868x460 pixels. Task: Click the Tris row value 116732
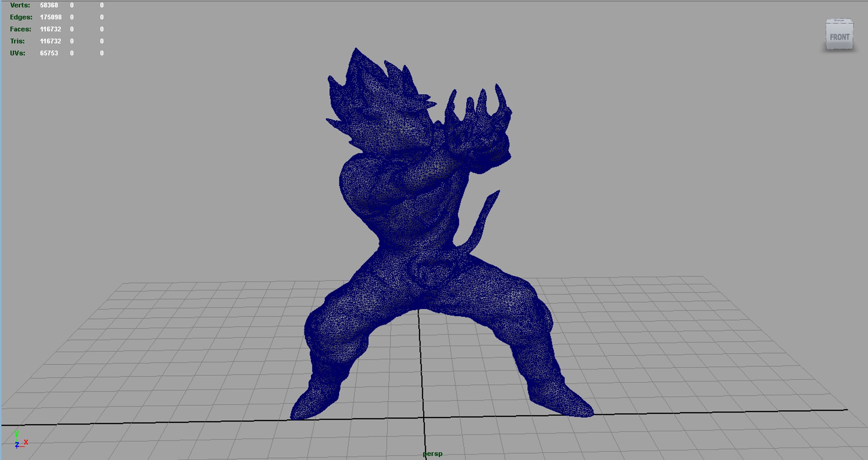[x=50, y=41]
